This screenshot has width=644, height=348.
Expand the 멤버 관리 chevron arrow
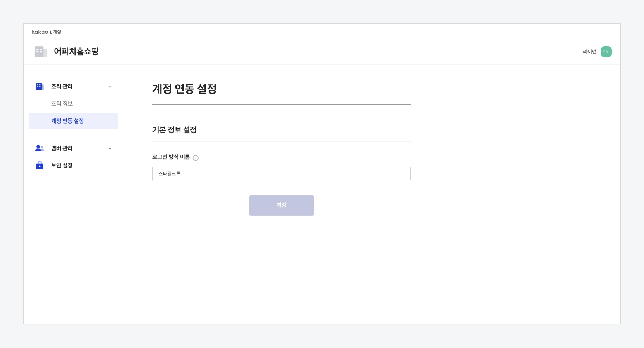110,148
